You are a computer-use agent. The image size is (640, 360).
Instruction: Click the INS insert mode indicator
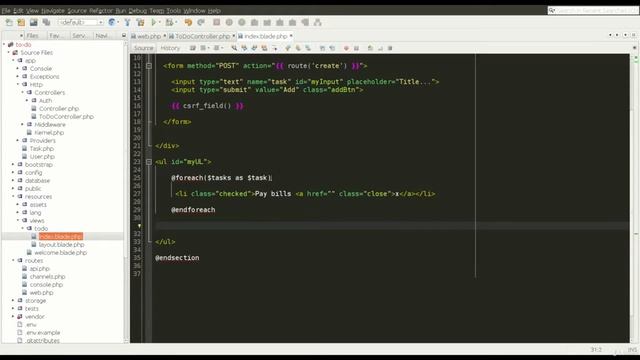pos(632,350)
